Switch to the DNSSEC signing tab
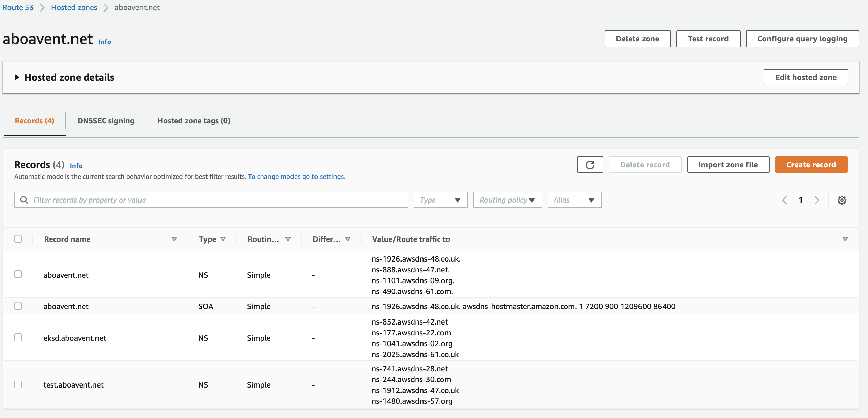Viewport: 868px width, 418px height. tap(106, 121)
